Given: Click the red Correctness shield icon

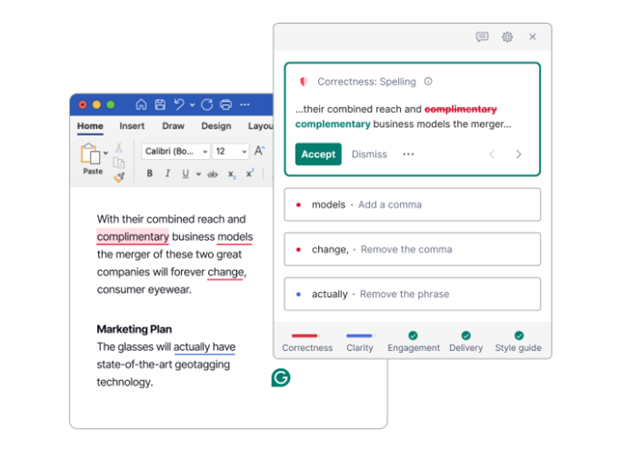Looking at the screenshot, I should [x=304, y=82].
